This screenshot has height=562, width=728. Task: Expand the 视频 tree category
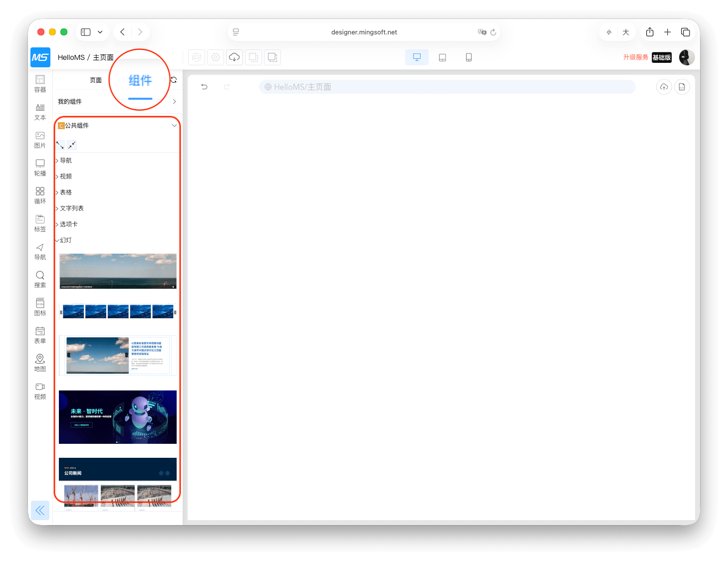coord(66,177)
